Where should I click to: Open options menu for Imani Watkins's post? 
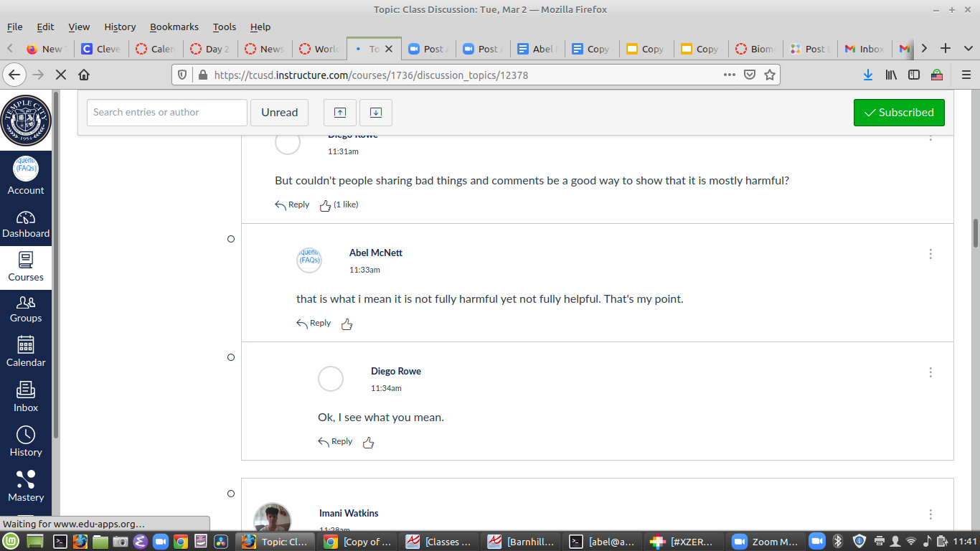click(x=930, y=514)
